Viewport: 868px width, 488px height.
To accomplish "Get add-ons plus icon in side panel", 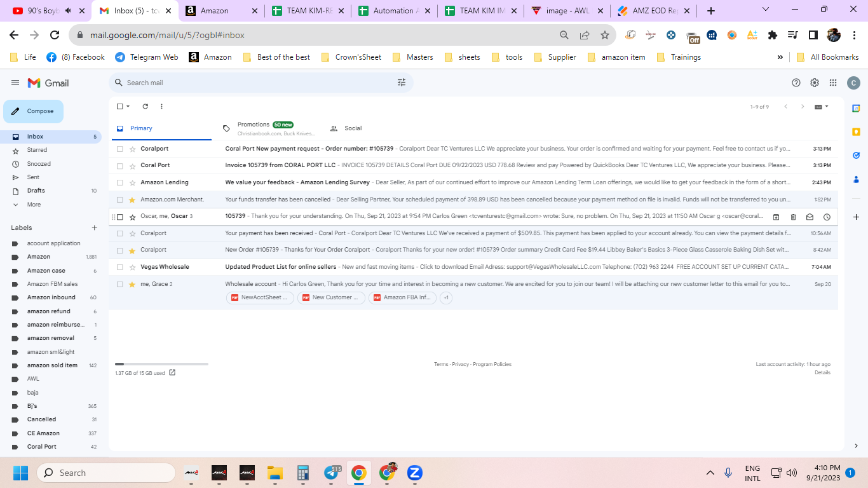I will [x=856, y=217].
